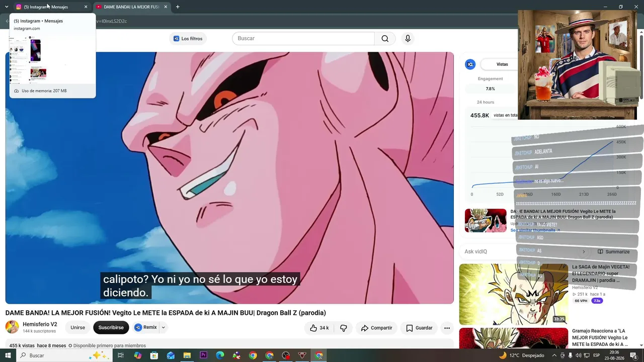644x362 pixels.
Task: Play La SAGA de Majin VEGETA thumbnail
Action: [x=514, y=294]
